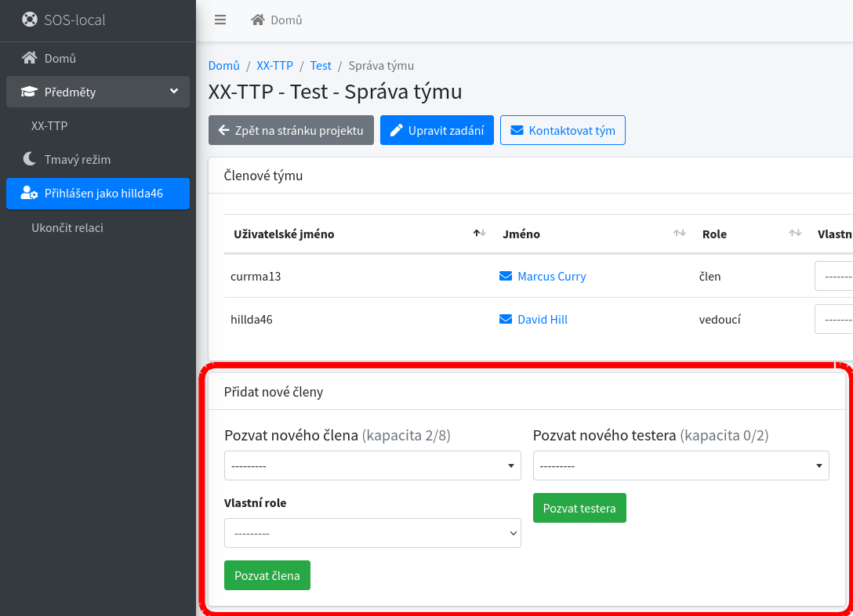Image resolution: width=853 pixels, height=616 pixels.
Task: Open the Marcus Curry name link
Action: click(x=552, y=276)
